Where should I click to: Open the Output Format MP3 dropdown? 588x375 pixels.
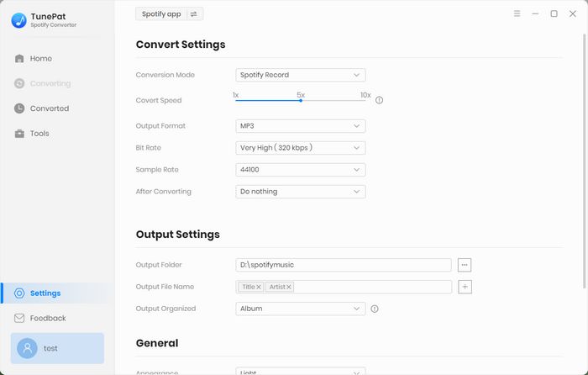coord(301,126)
